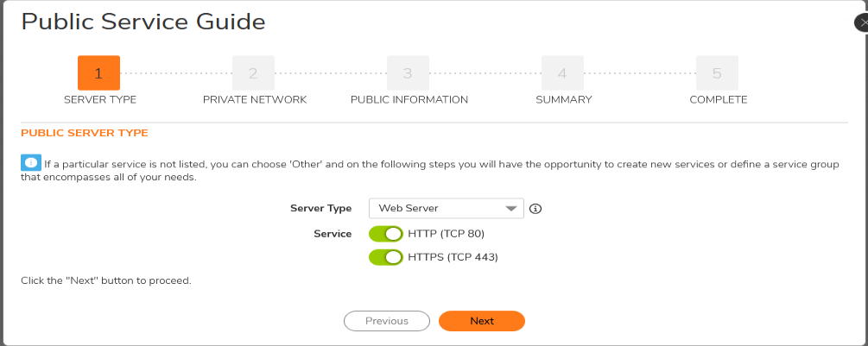This screenshot has width=868, height=346.
Task: Click step 1 Server Type icon
Action: pyautogui.click(x=98, y=73)
